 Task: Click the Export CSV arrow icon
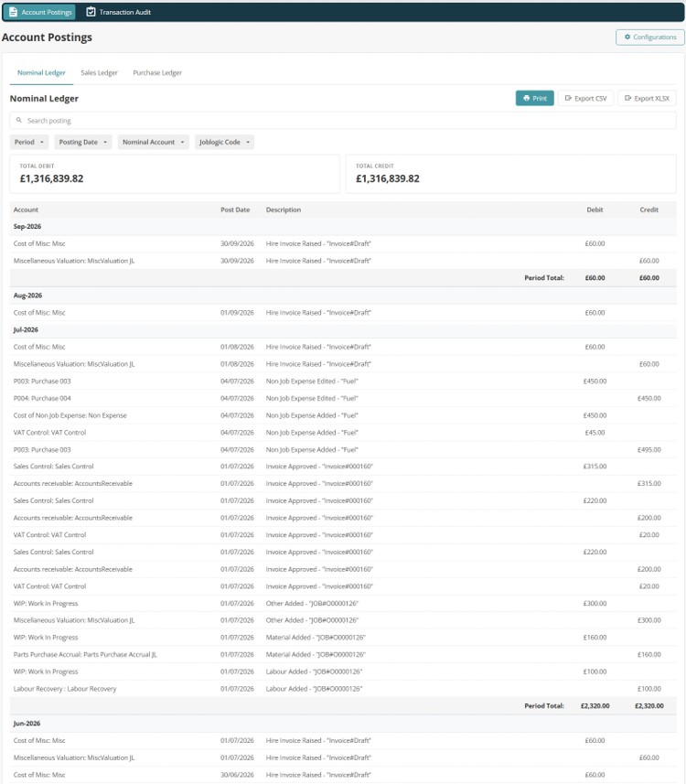point(568,98)
